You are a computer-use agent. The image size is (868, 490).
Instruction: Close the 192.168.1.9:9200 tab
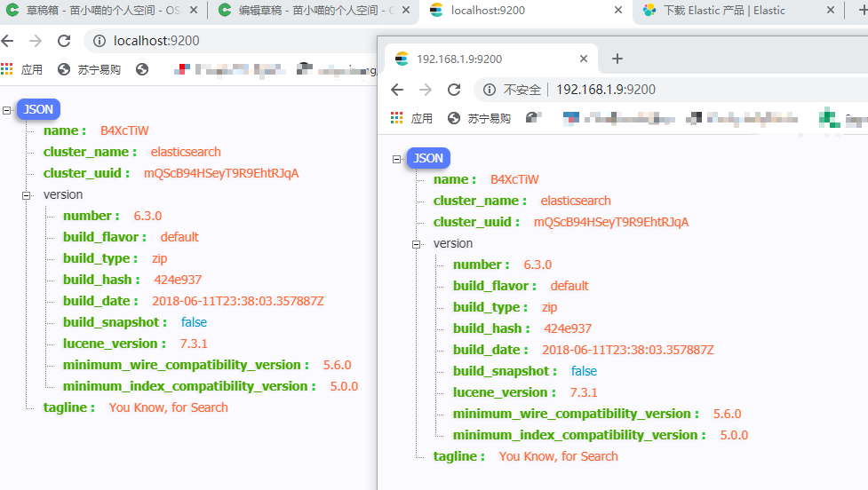tap(584, 59)
